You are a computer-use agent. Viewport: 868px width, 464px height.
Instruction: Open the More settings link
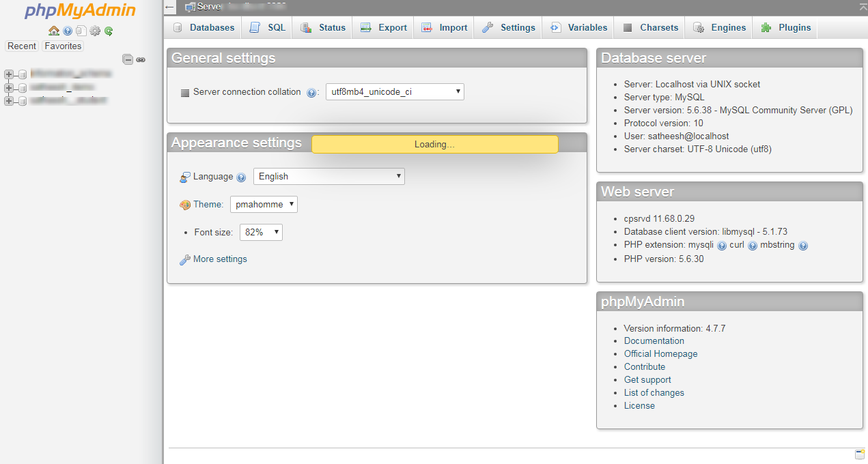pyautogui.click(x=220, y=259)
